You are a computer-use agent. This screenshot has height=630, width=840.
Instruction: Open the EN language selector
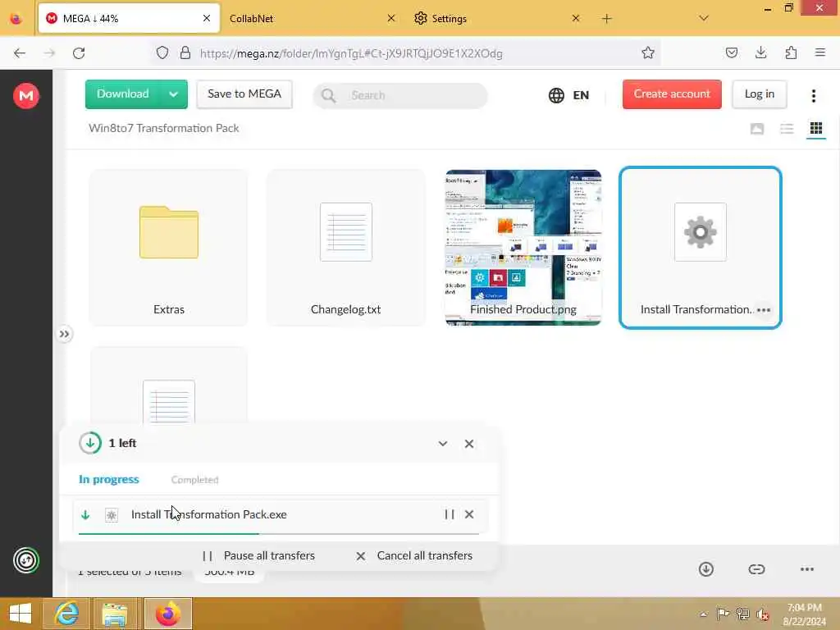coord(568,95)
